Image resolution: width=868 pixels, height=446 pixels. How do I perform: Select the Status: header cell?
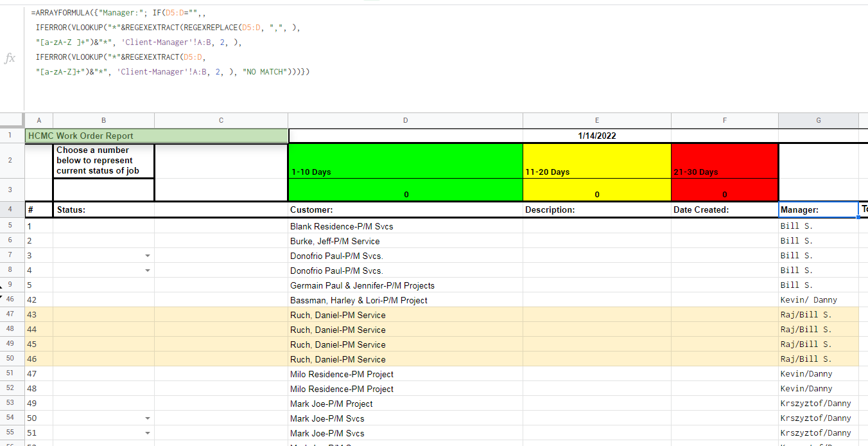pos(103,210)
